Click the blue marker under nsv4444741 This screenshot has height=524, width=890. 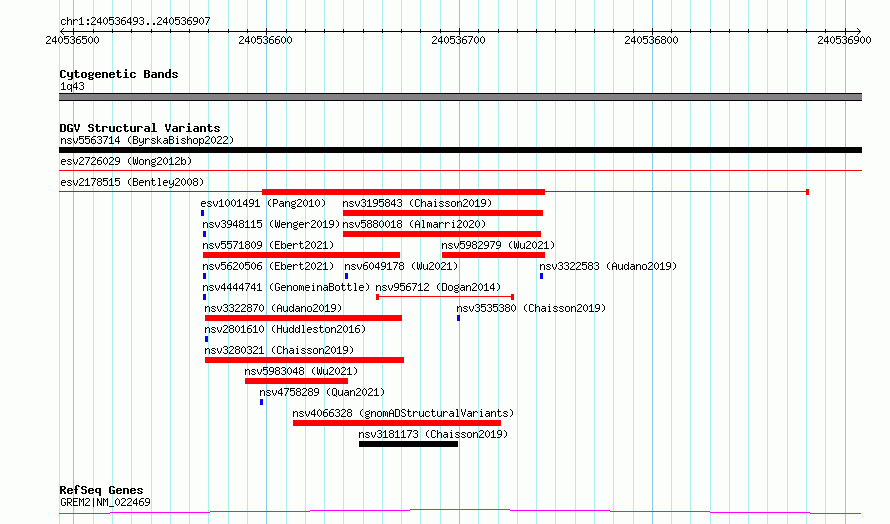click(x=204, y=297)
